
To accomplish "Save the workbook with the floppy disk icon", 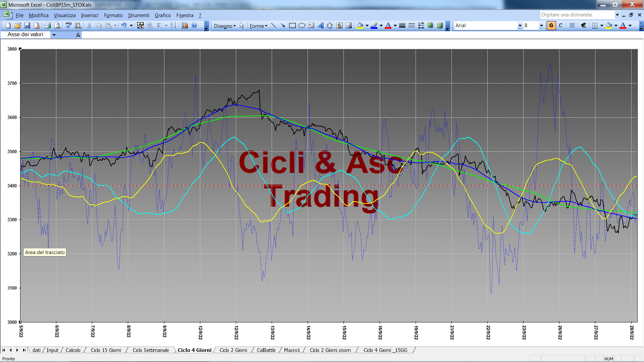I will coord(27,25).
